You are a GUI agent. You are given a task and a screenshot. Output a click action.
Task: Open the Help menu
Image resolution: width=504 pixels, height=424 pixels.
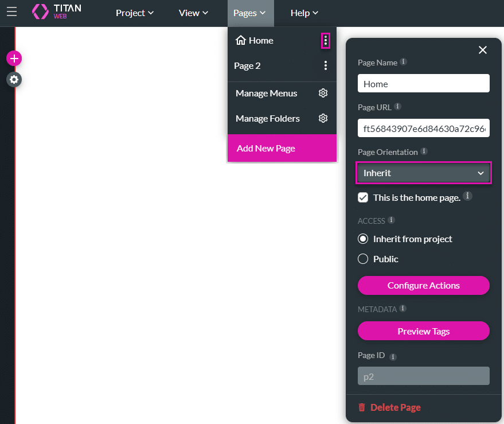(x=304, y=13)
